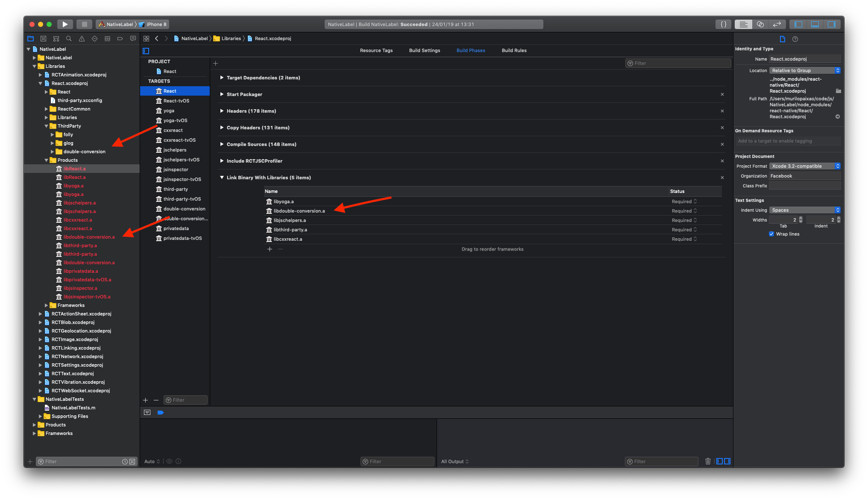Select the React project entry
Screen dimensions: 868x499
(175, 71)
